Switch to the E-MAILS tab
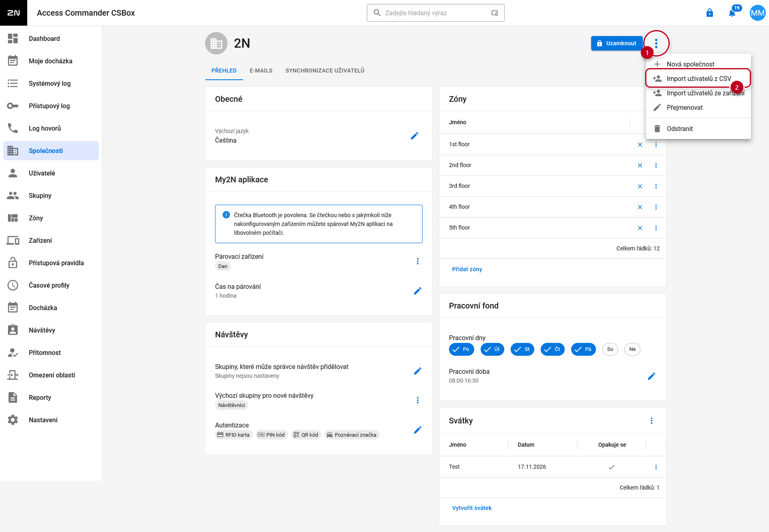This screenshot has height=532, width=769. coord(261,71)
